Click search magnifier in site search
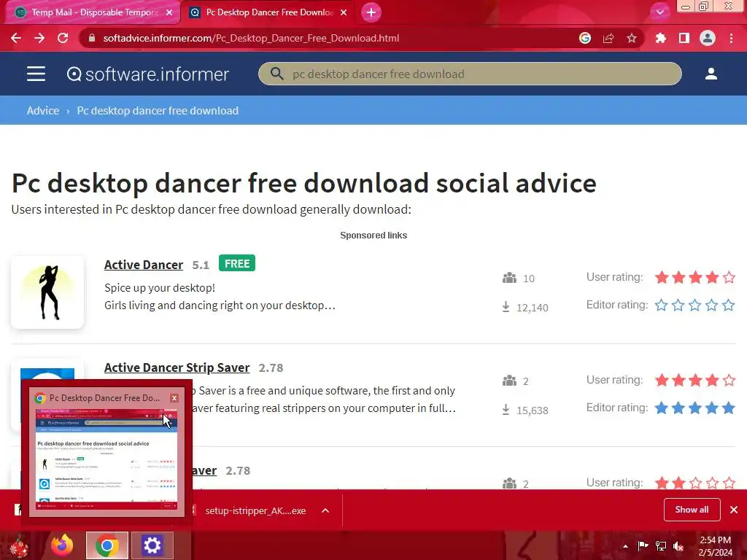Viewport: 747px width, 560px height. [x=276, y=74]
